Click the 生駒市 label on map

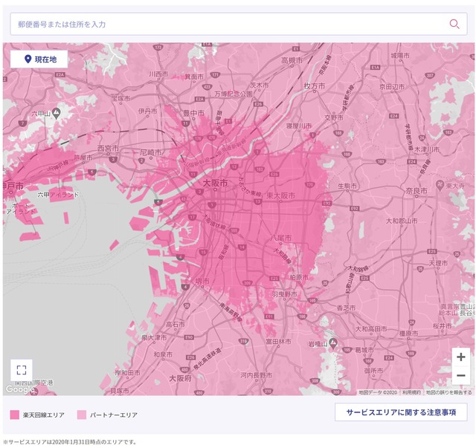[347, 186]
